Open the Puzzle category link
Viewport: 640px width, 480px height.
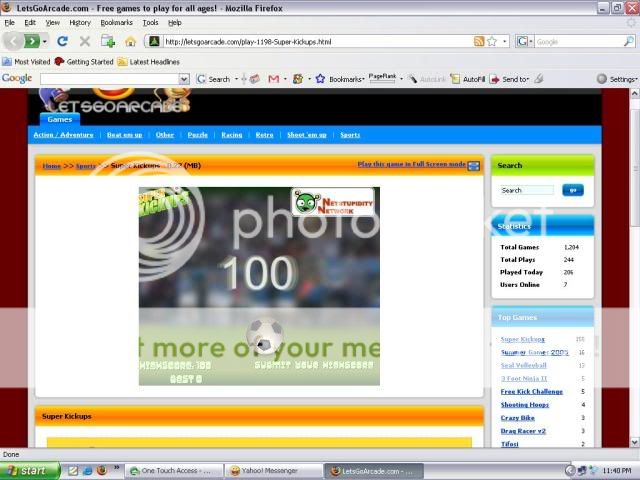(x=198, y=135)
